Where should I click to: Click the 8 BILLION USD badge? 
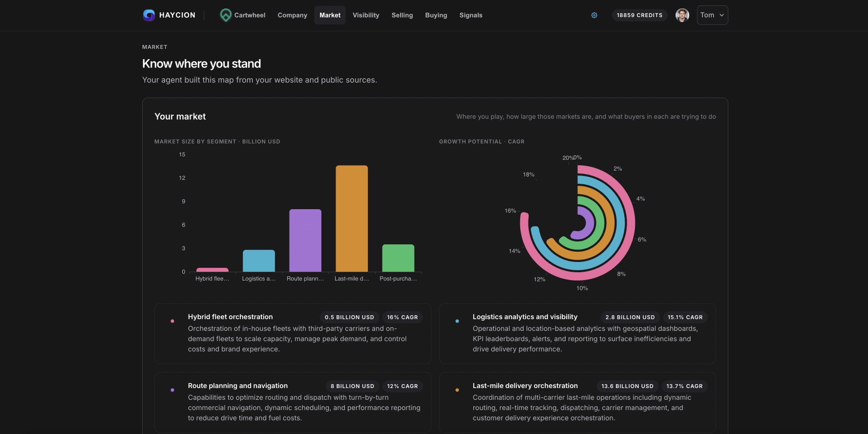352,386
